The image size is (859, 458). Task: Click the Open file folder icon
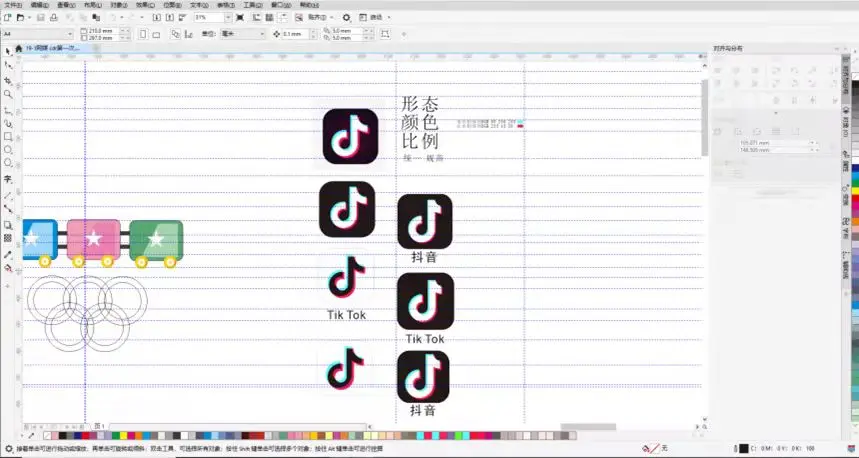(x=20, y=18)
